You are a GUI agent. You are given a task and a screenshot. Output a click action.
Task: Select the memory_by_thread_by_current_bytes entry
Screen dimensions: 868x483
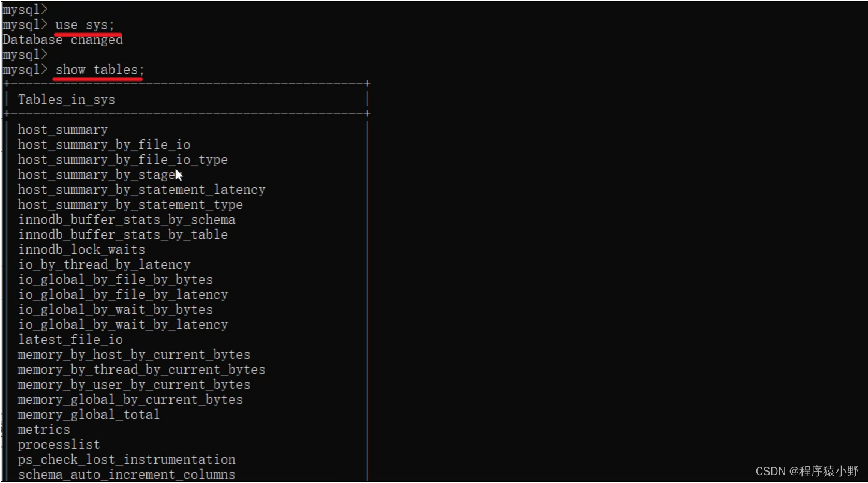(x=141, y=370)
